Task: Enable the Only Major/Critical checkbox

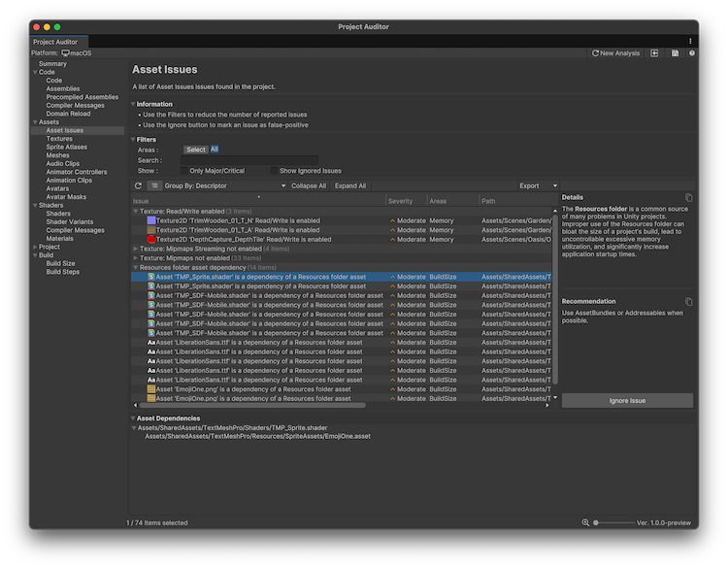Action: tap(184, 171)
